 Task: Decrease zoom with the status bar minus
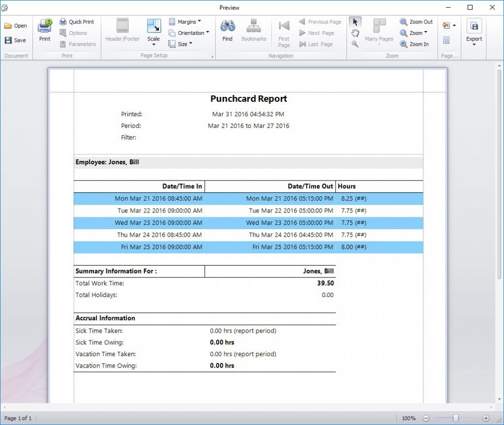[426, 418]
